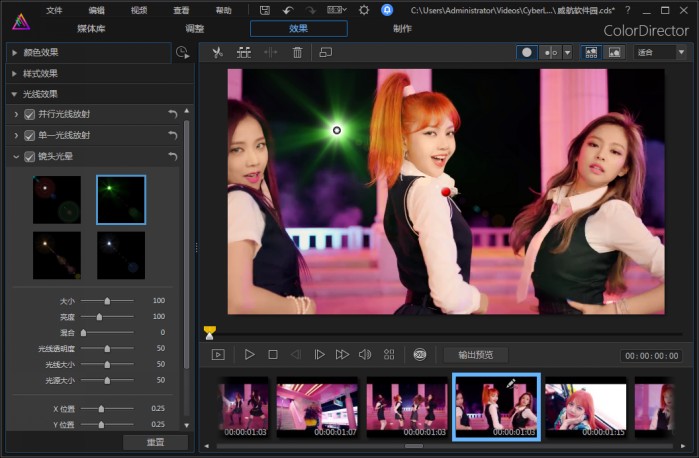Step forward to next frame
Screen dimensions: 699x458
click(x=319, y=355)
